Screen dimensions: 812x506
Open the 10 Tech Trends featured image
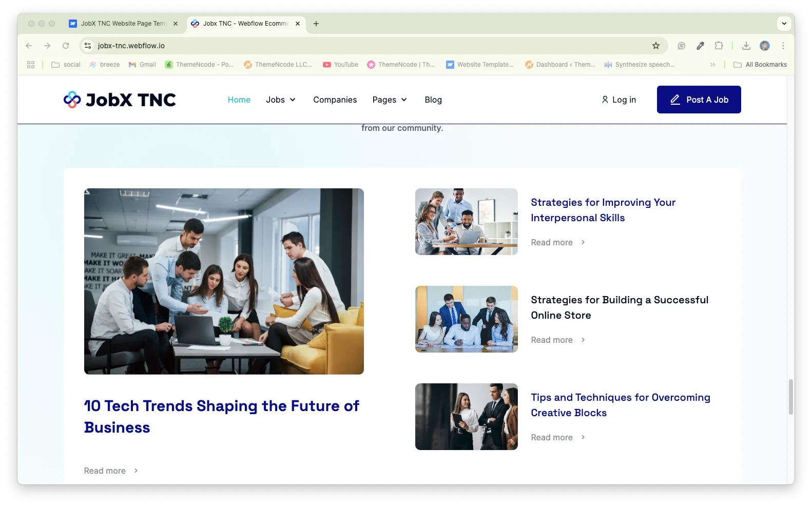click(x=224, y=281)
